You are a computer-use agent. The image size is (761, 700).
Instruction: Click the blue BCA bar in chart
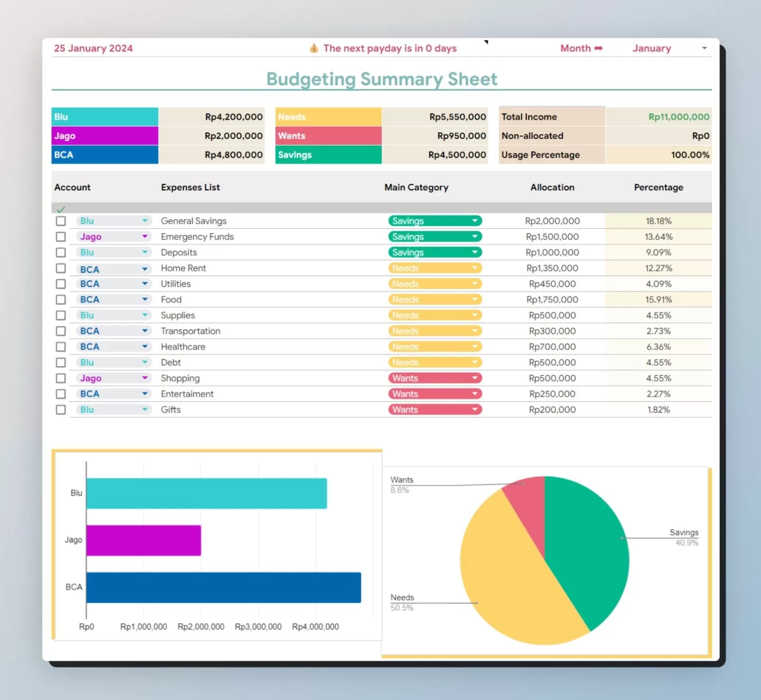(x=224, y=587)
